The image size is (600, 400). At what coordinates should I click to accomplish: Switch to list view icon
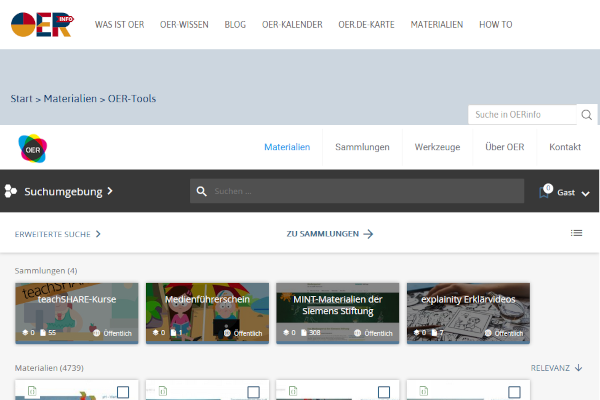576,234
